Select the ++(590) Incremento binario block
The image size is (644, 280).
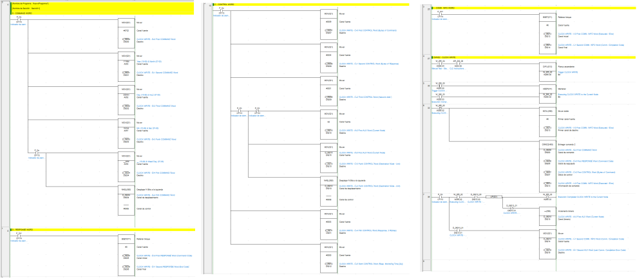tap(549, 211)
